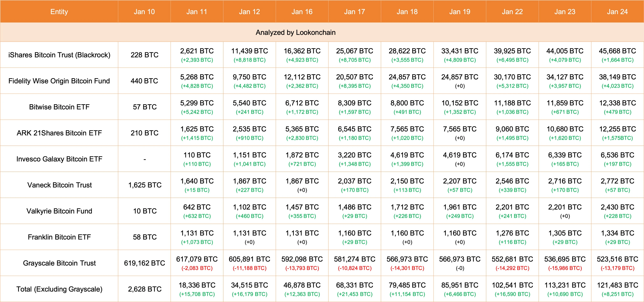Select the iShares Bitcoin Trust (Blackrock) row label
The image size is (644, 302).
[59, 55]
